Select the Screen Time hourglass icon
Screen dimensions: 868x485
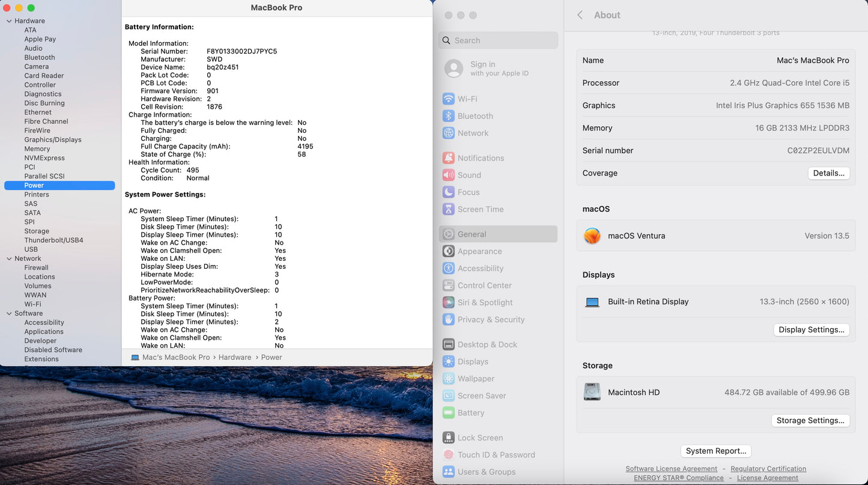[x=448, y=209]
